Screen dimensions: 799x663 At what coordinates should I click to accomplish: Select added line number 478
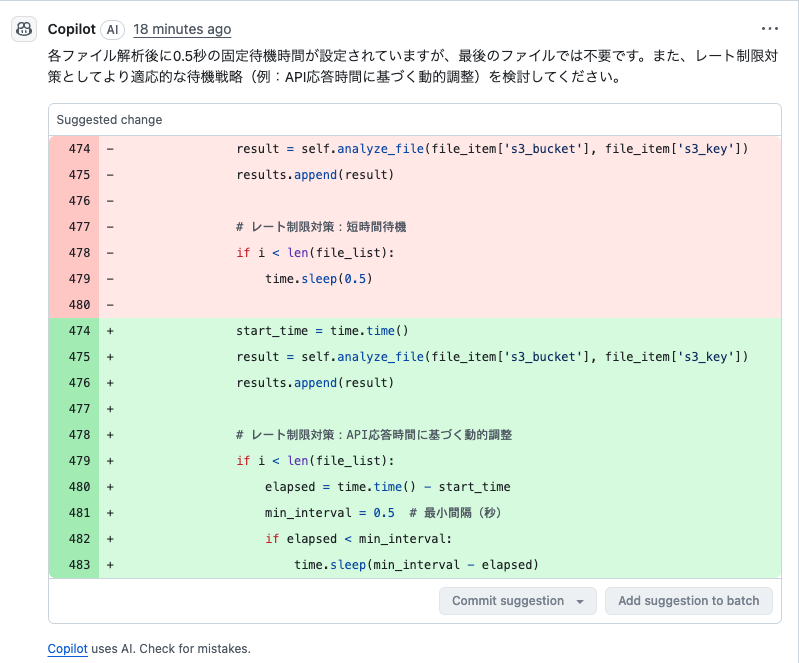tap(79, 435)
